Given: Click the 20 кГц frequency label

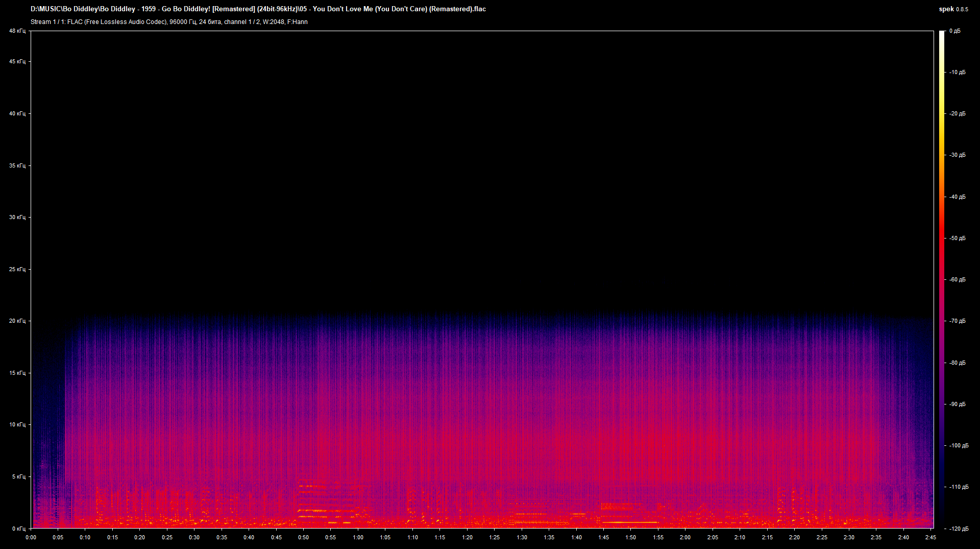Looking at the screenshot, I should point(17,321).
